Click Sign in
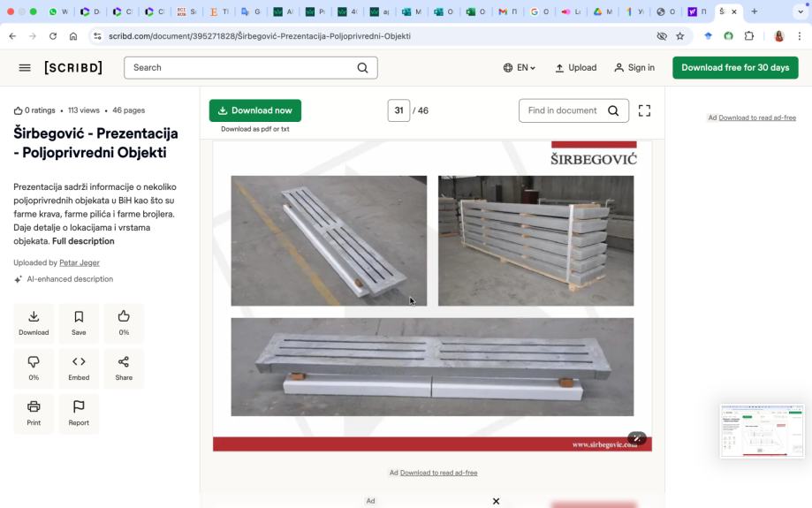Image resolution: width=812 pixels, height=508 pixels. click(x=634, y=68)
